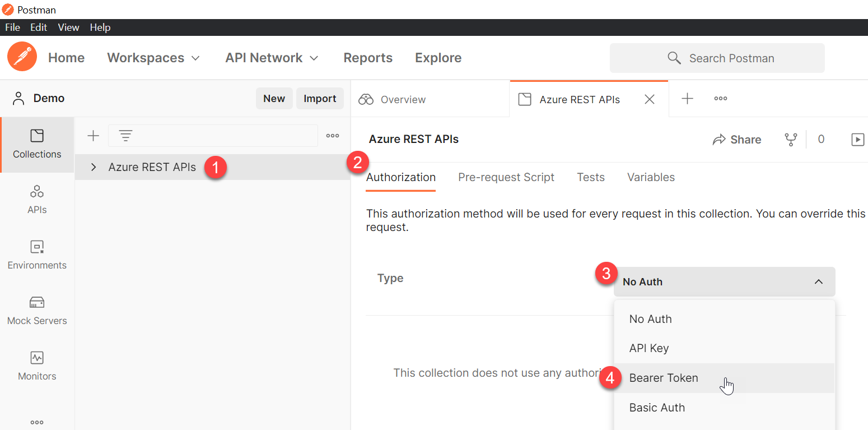Open tab options ellipsis next to the new tab plus
The width and height of the screenshot is (868, 430).
[721, 99]
